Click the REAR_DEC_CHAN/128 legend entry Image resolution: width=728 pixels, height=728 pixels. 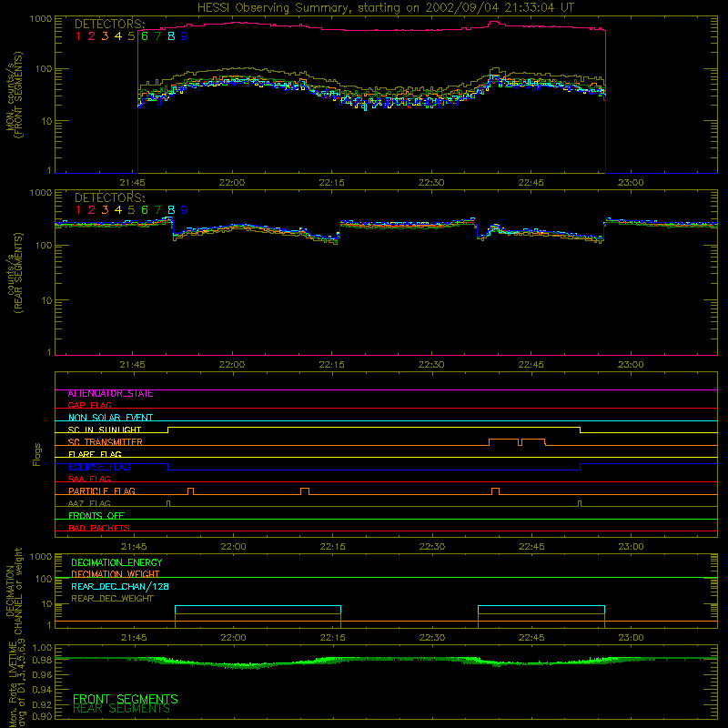120,587
